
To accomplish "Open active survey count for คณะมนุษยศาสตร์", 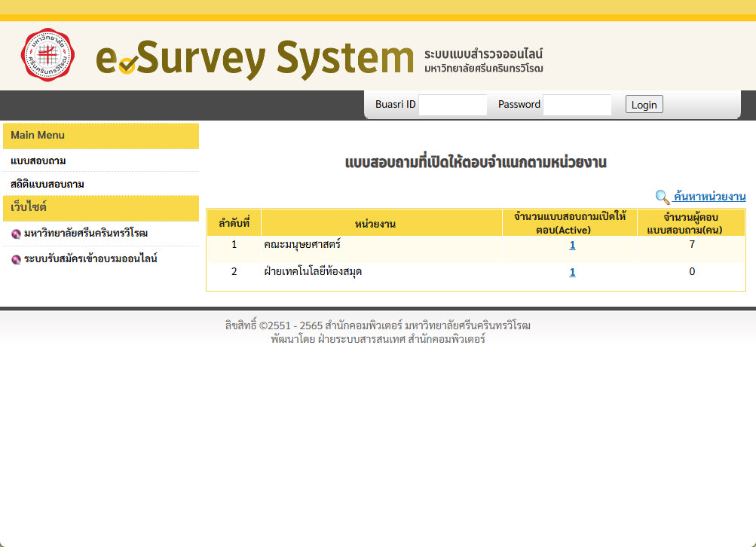I will coord(572,245).
